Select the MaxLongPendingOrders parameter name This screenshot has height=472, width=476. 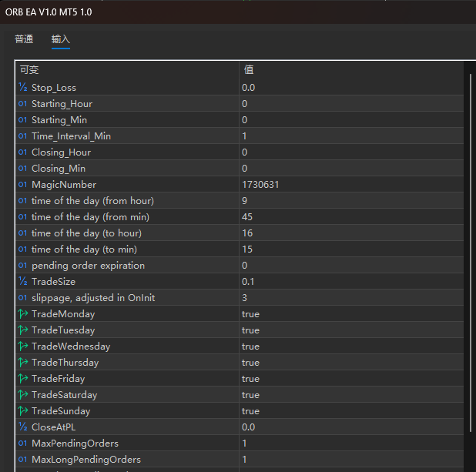(86, 460)
